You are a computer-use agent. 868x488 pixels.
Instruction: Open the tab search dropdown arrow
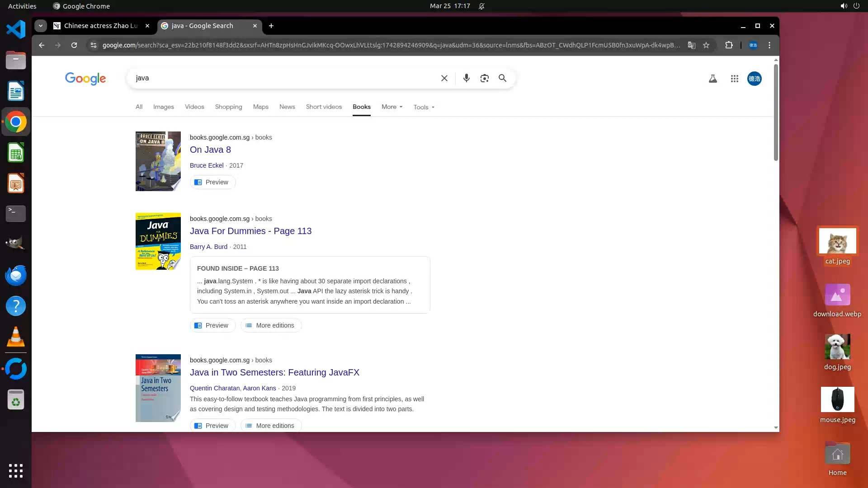(x=41, y=26)
